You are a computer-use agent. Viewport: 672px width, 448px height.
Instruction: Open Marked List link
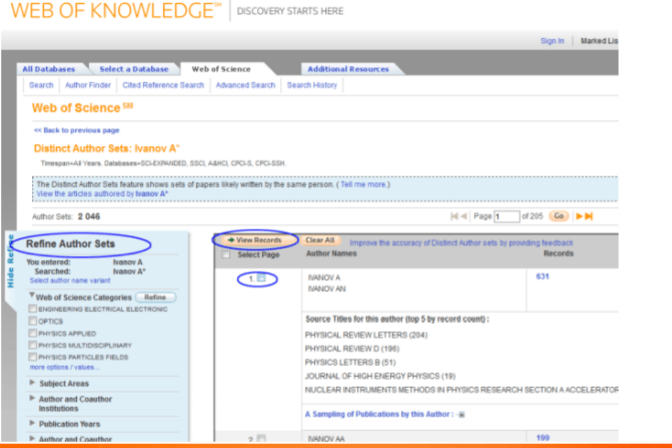click(x=599, y=41)
